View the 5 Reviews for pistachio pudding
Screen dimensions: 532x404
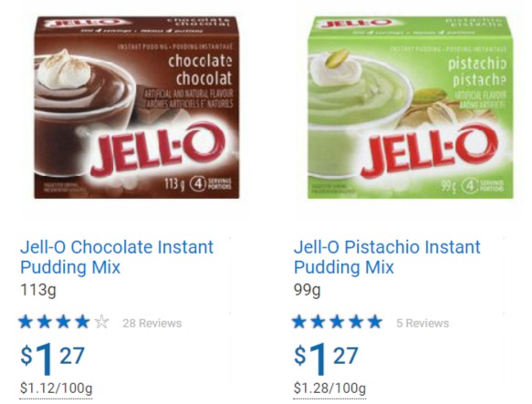(x=422, y=323)
